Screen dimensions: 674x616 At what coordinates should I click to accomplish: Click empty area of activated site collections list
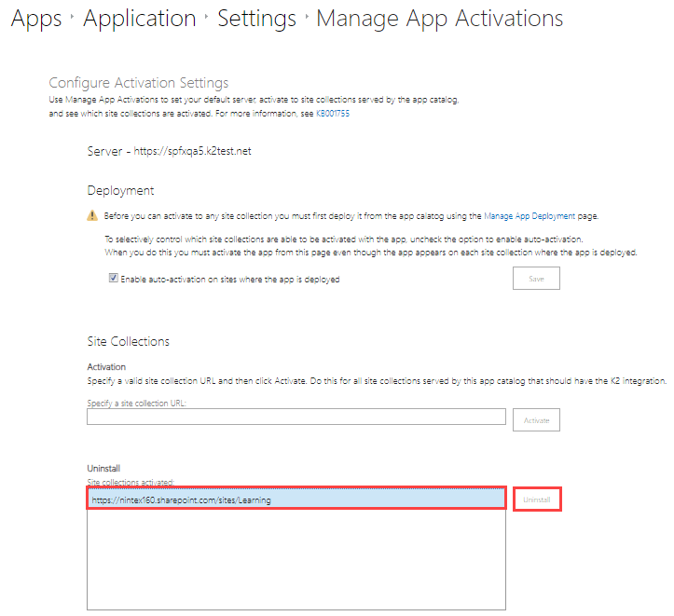(296, 559)
